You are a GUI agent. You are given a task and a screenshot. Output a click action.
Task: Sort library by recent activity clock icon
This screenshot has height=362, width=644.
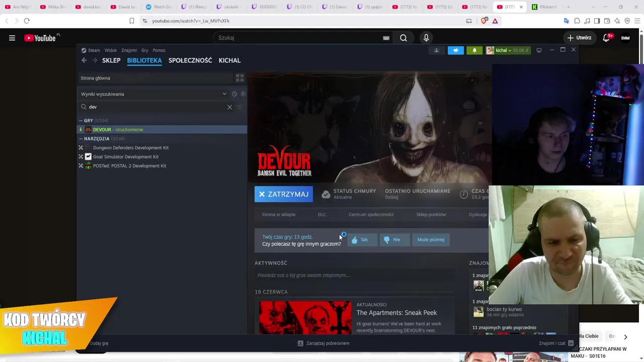(x=234, y=94)
